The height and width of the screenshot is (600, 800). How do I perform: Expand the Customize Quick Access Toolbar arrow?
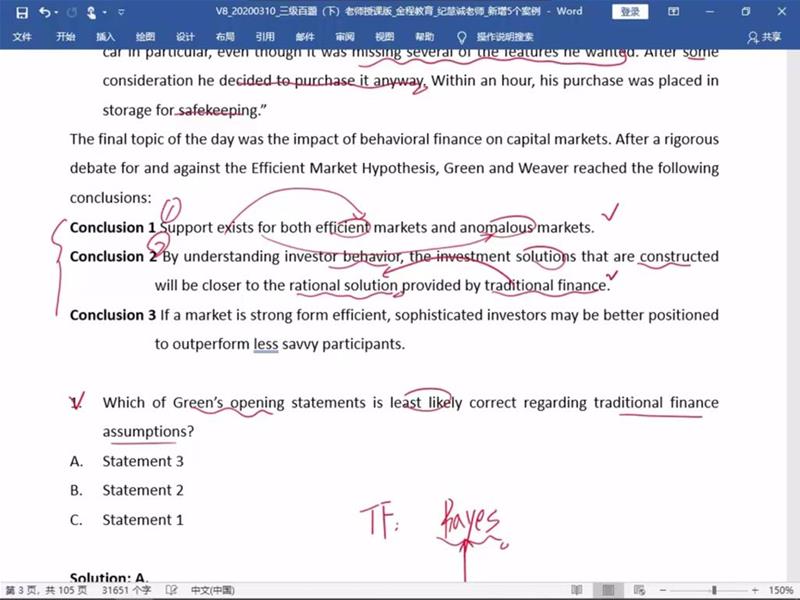pyautogui.click(x=121, y=12)
